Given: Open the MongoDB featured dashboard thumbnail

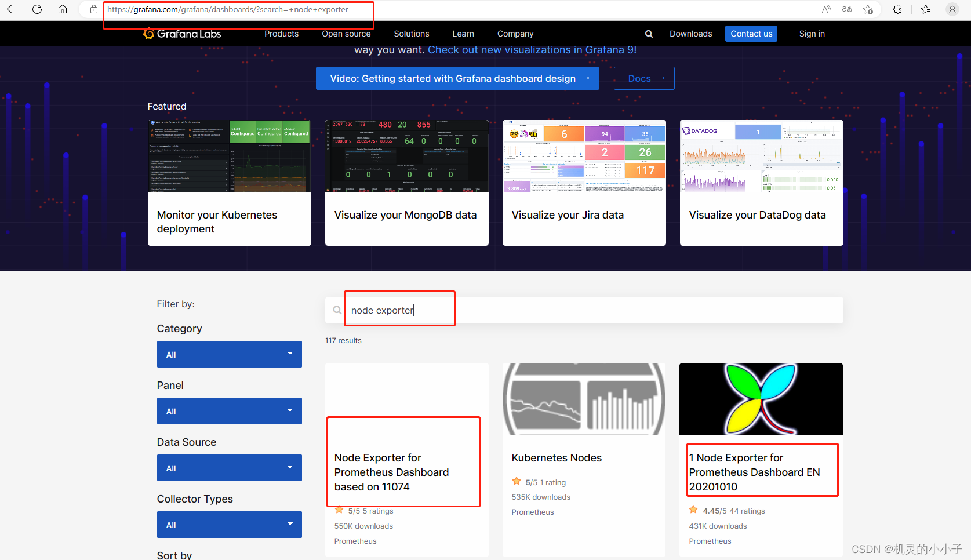Looking at the screenshot, I should (x=407, y=157).
